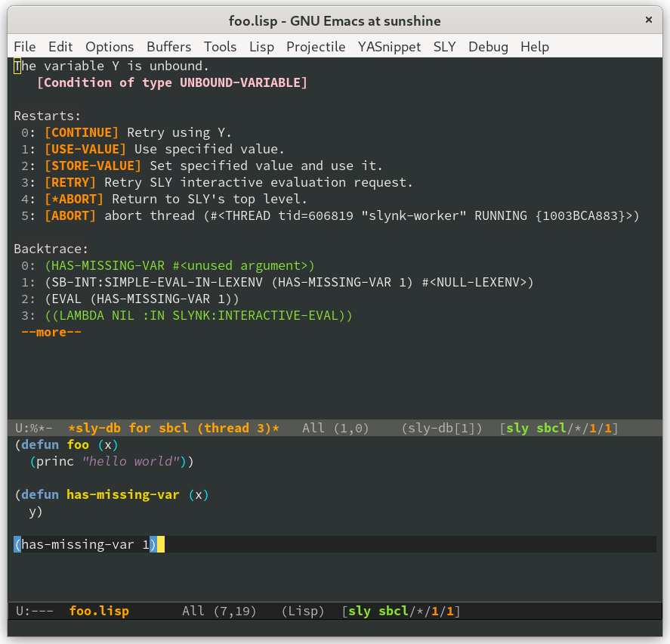
Task: Invoke the USE-VALUE restart
Action: point(85,150)
